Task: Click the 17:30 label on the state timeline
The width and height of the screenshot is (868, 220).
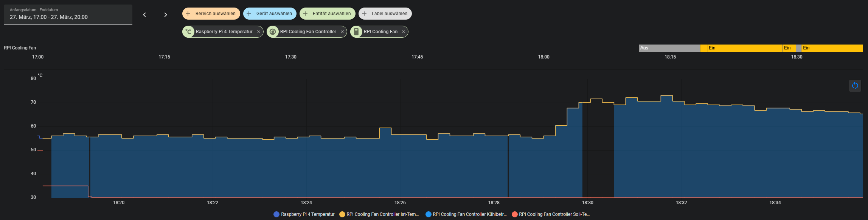Action: point(291,57)
